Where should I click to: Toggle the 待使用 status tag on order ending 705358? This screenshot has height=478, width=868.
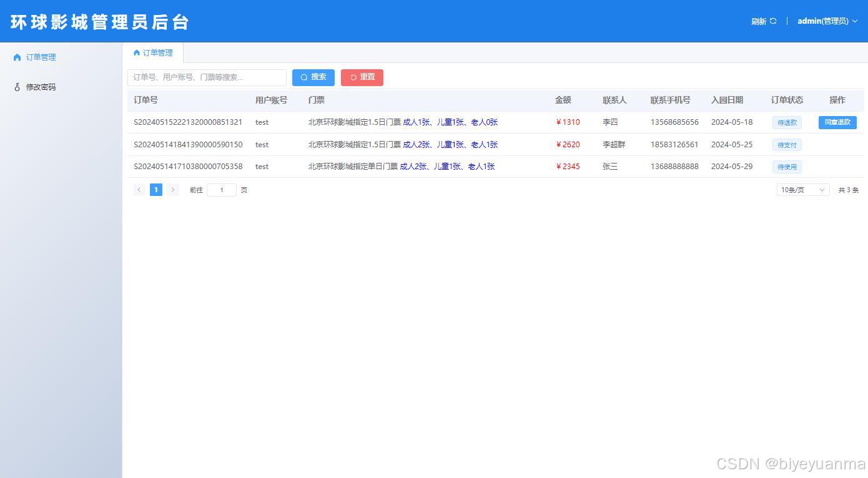pyautogui.click(x=786, y=167)
